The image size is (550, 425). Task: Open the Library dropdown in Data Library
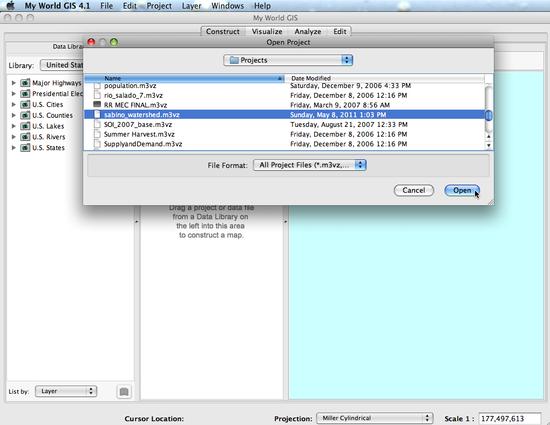(62, 65)
